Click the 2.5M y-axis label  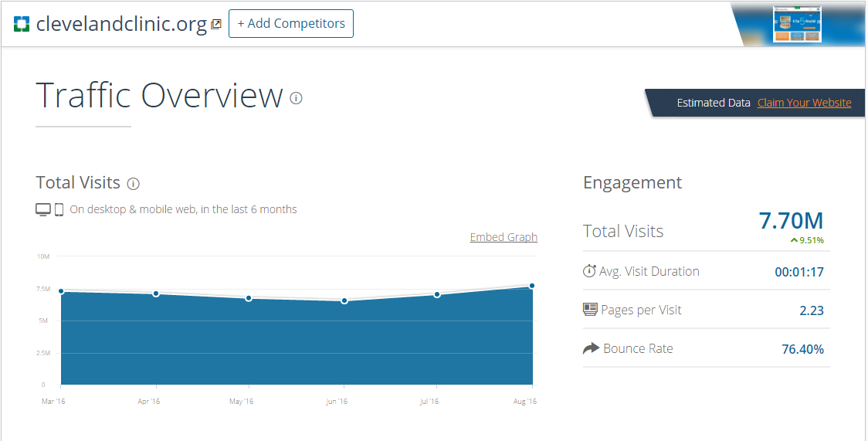click(x=42, y=353)
